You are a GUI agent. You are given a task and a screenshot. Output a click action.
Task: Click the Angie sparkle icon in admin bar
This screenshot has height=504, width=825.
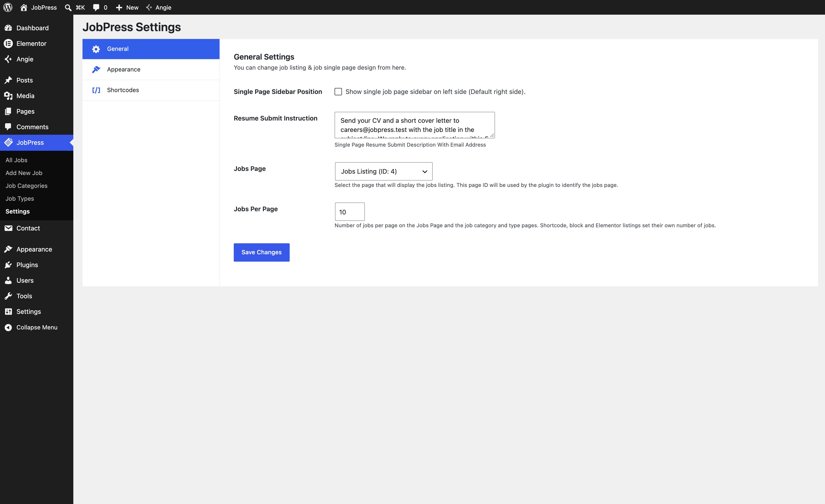coord(149,7)
